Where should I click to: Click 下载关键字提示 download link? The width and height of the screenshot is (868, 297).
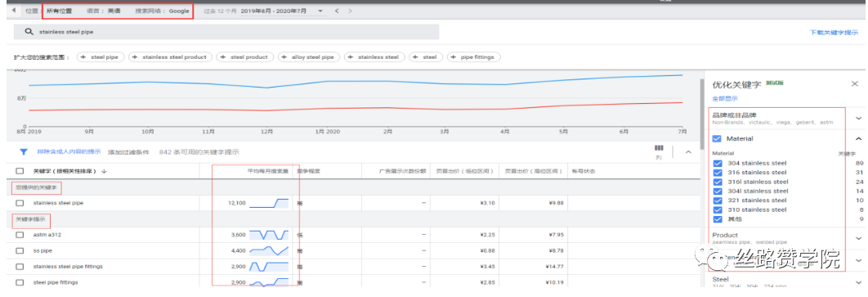(834, 32)
